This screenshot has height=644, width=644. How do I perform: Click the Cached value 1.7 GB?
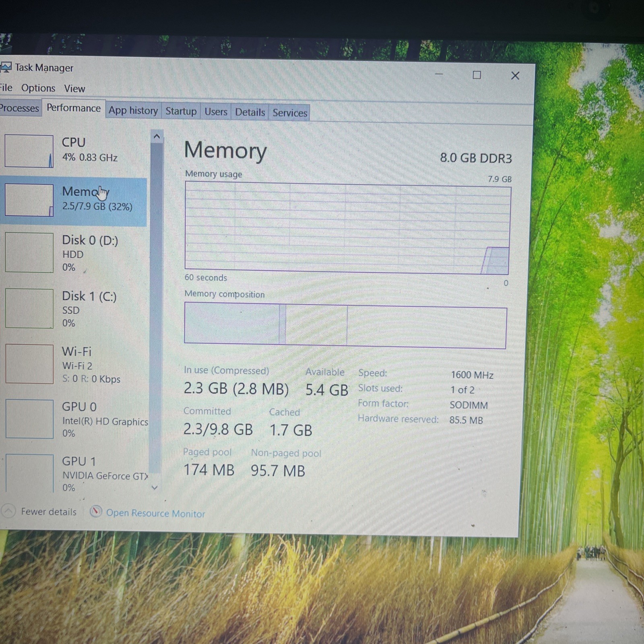coord(291,430)
